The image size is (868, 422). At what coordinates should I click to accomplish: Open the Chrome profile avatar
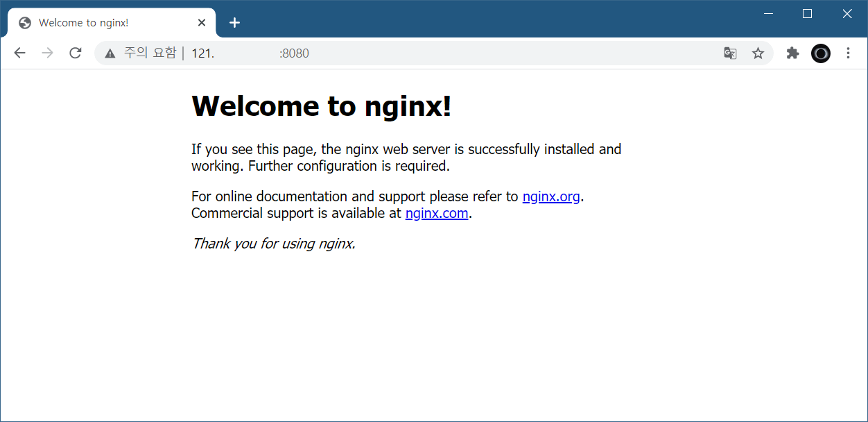821,53
